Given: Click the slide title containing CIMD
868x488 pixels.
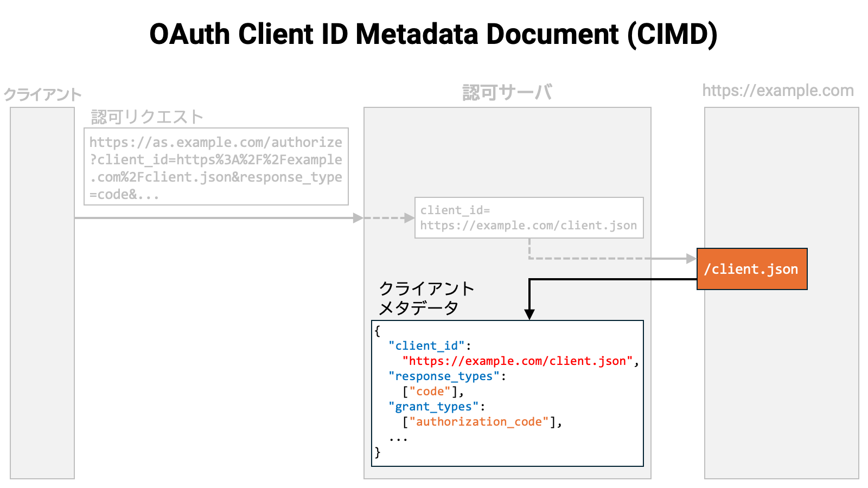Looking at the screenshot, I should pyautogui.click(x=433, y=34).
